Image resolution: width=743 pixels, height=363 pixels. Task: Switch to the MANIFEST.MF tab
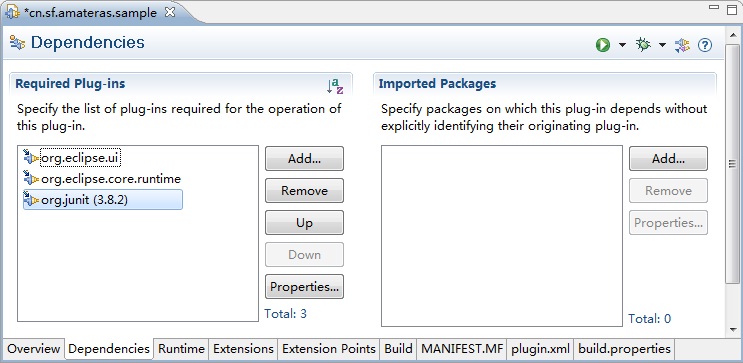tap(462, 349)
